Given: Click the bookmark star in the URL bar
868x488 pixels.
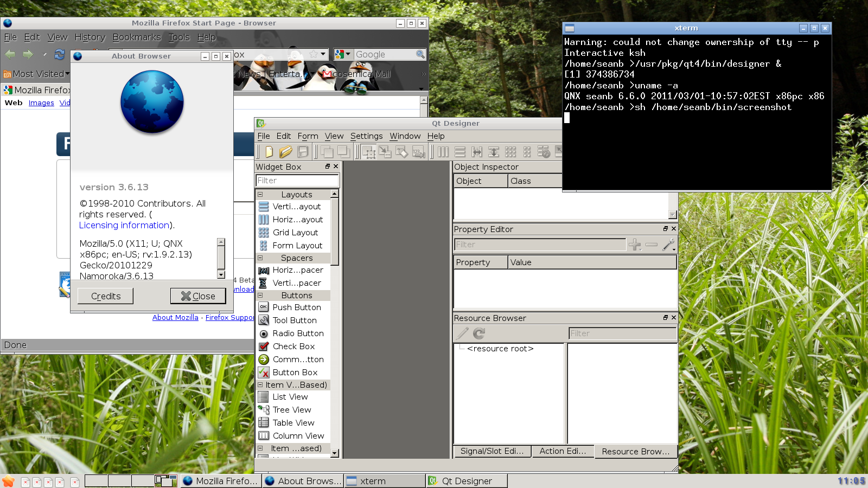Looking at the screenshot, I should tap(313, 54).
